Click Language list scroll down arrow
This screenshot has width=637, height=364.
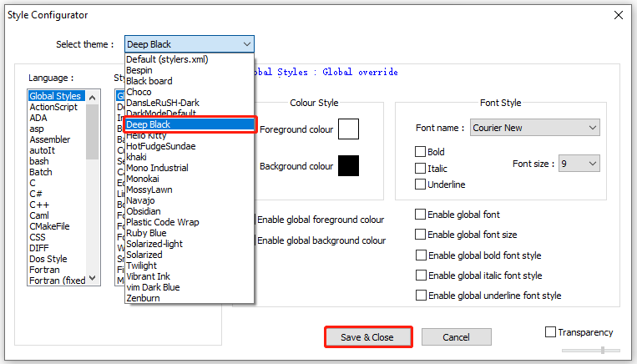[92, 278]
